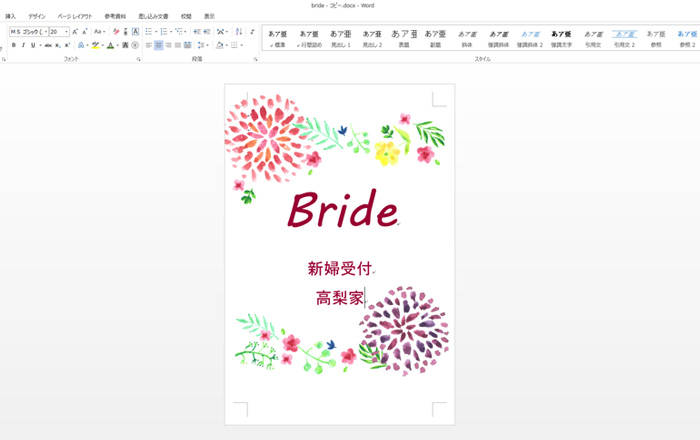Screen dimensions: 700x440
Task: Click the paragraph shading bucket icon
Action: [x=218, y=45]
